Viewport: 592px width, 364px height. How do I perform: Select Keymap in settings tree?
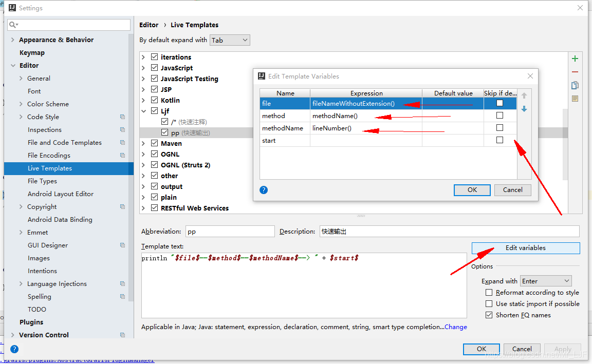(32, 52)
